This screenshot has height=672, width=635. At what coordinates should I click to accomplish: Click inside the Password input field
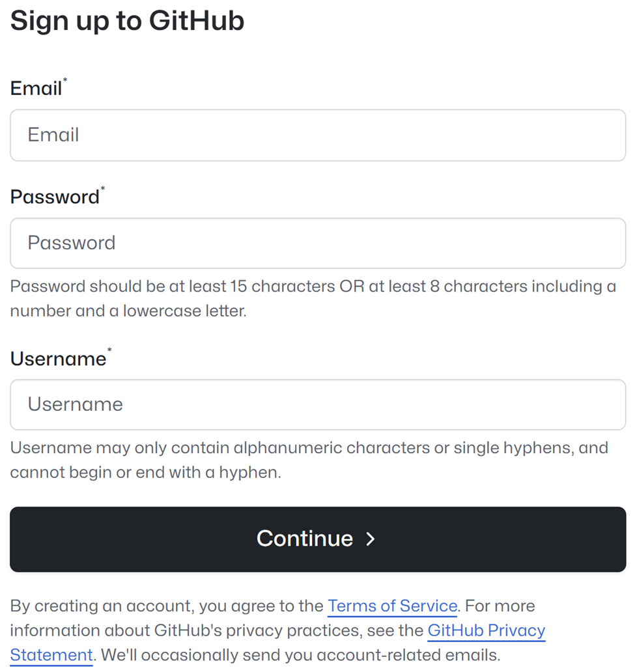[317, 243]
